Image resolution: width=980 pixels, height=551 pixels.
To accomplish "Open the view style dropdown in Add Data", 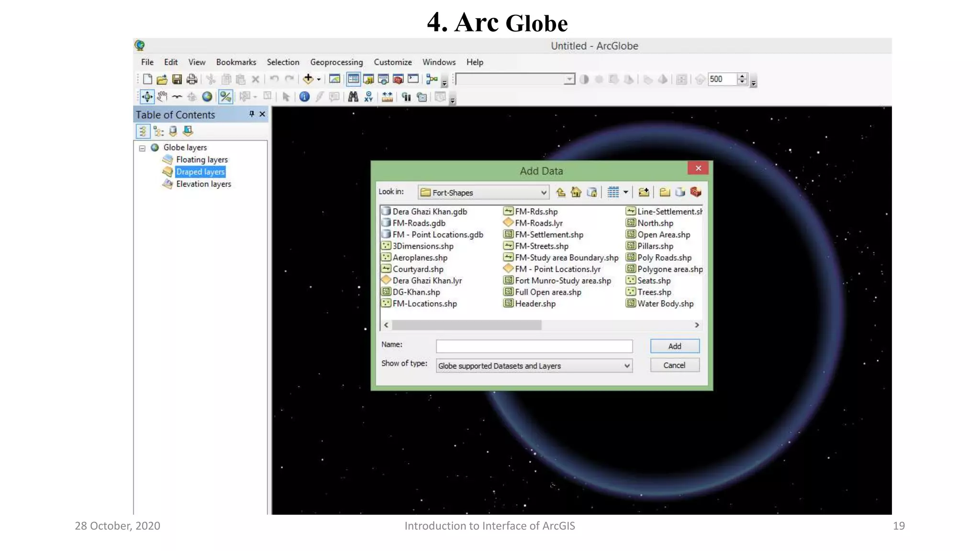I will coord(625,192).
